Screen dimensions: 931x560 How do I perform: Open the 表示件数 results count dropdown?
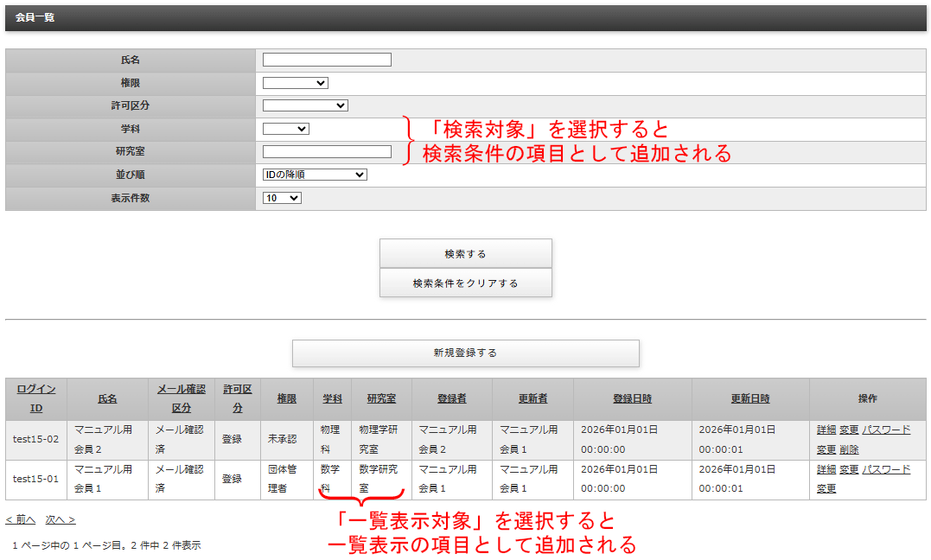[x=280, y=197]
